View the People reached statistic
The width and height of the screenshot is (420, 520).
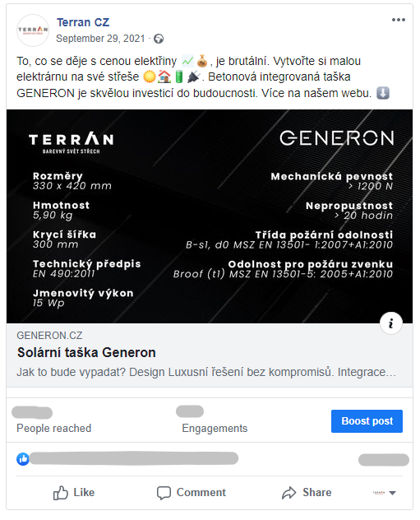[x=53, y=420]
